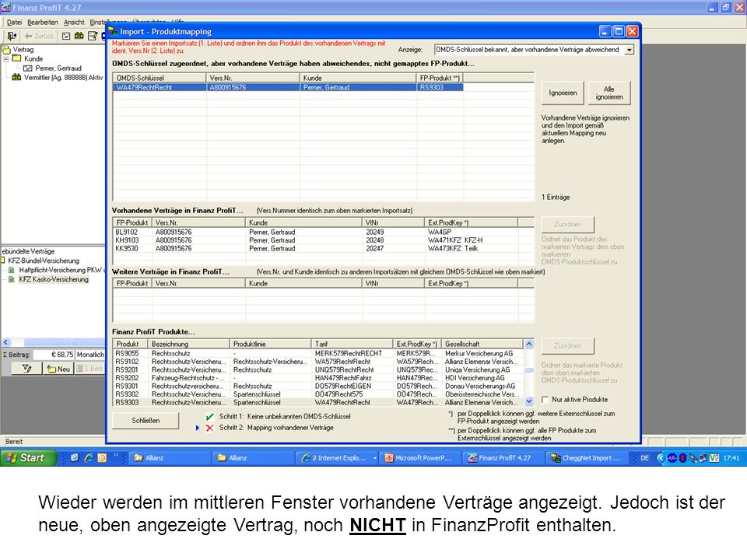Click the Kunde folder icon
The image size is (747, 560).
pyautogui.click(x=16, y=58)
